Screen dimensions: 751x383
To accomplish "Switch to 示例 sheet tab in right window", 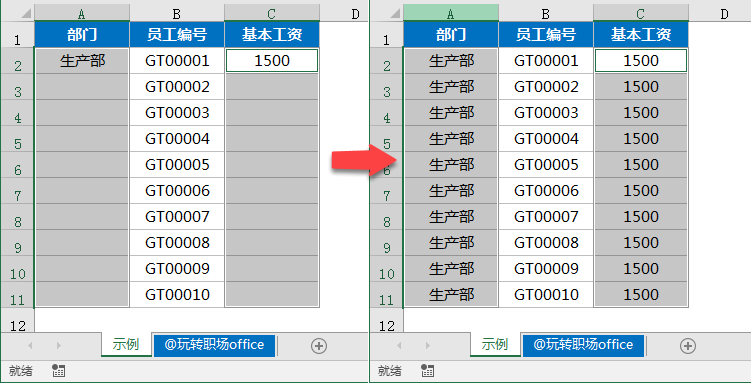I will tap(495, 345).
